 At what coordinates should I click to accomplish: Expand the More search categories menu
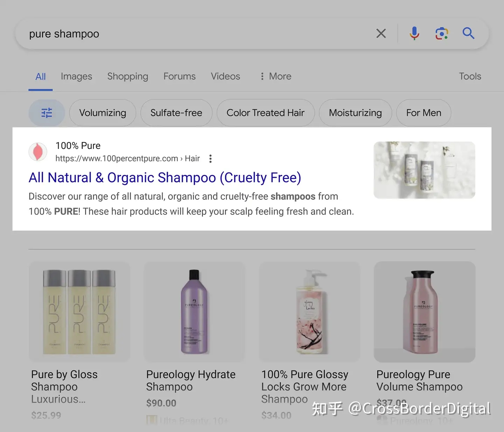tap(276, 76)
